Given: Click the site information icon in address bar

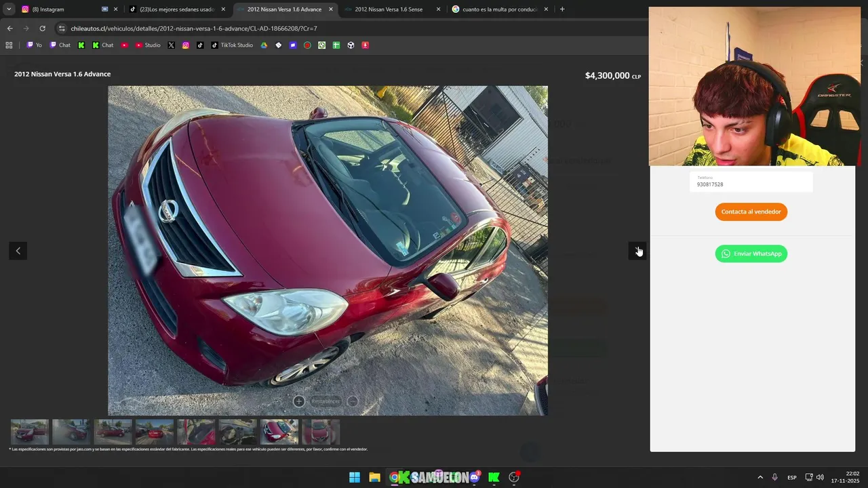Looking at the screenshot, I should [62, 28].
